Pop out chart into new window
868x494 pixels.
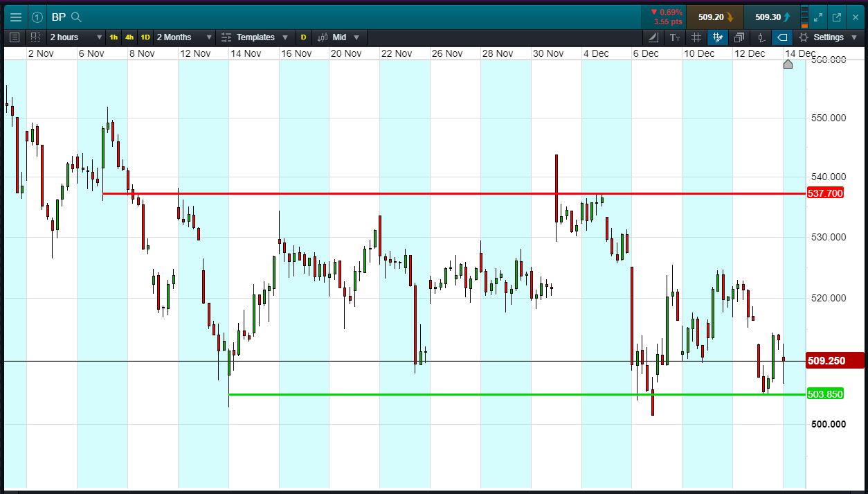(x=837, y=17)
